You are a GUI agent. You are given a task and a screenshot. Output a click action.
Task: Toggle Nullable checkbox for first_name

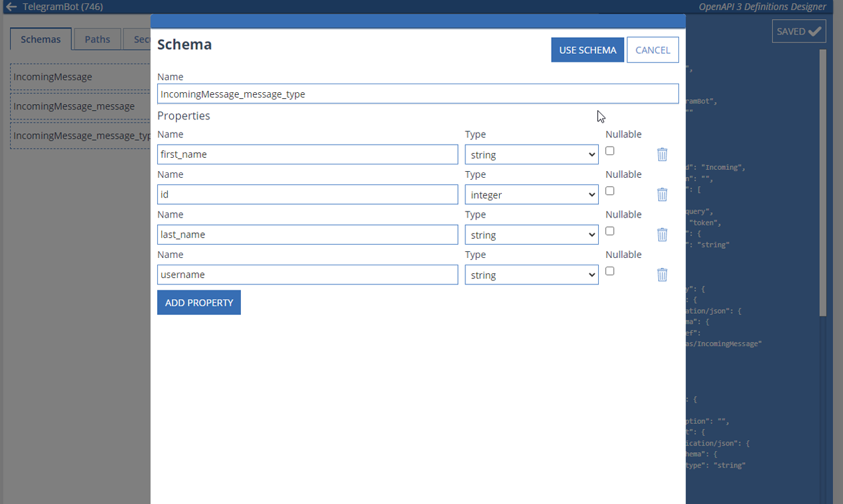(x=610, y=151)
